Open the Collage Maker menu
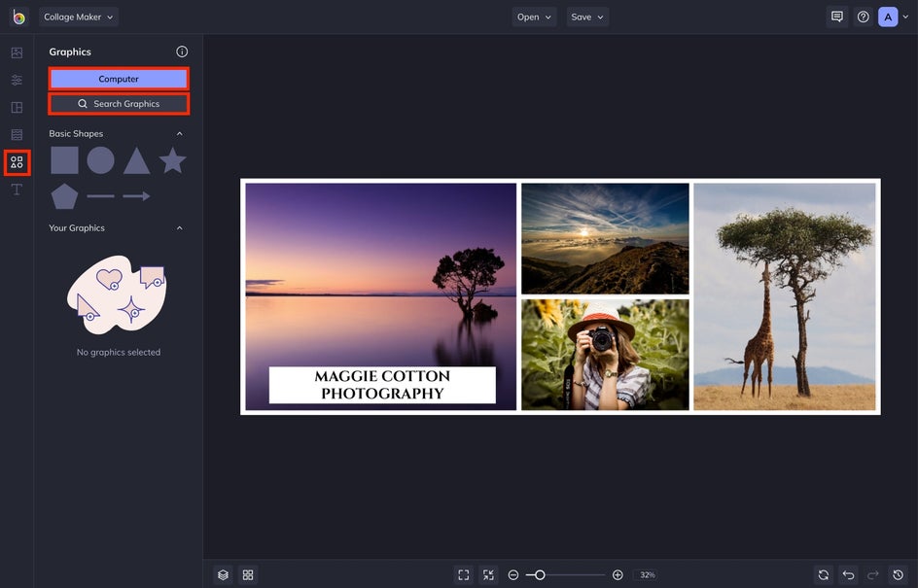This screenshot has height=588, width=918. [x=78, y=17]
